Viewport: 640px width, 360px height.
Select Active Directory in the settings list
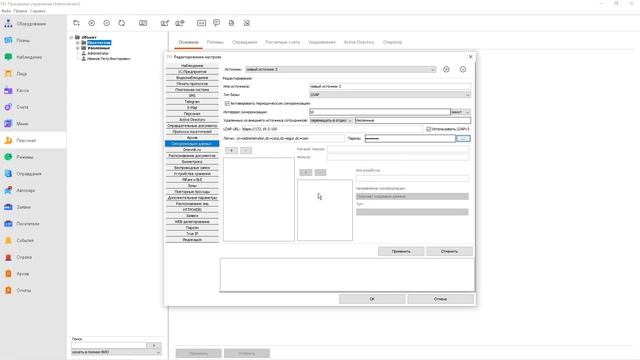tap(192, 120)
